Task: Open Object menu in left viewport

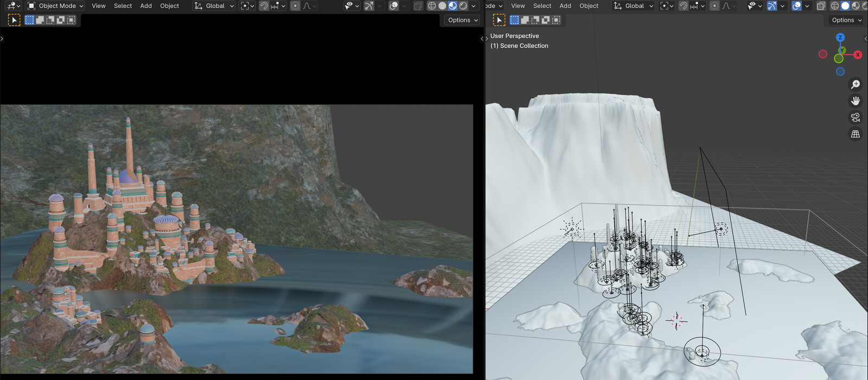Action: click(x=169, y=6)
